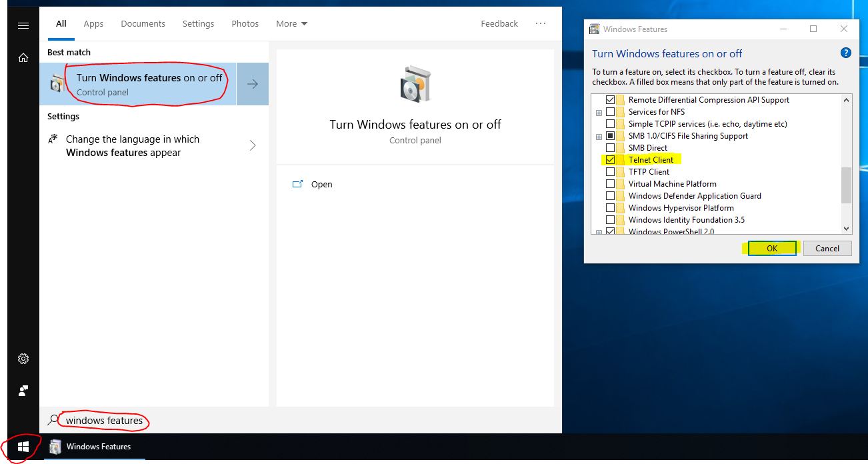Click the features list scrollbar down arrow

pos(847,228)
